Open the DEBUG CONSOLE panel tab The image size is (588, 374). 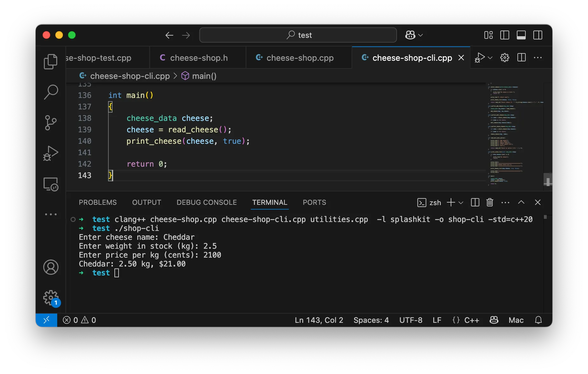coord(207,202)
